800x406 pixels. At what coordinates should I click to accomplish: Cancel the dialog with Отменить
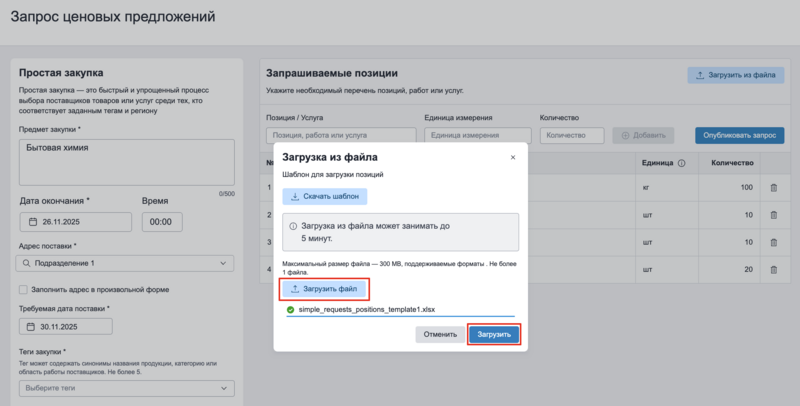pyautogui.click(x=440, y=335)
